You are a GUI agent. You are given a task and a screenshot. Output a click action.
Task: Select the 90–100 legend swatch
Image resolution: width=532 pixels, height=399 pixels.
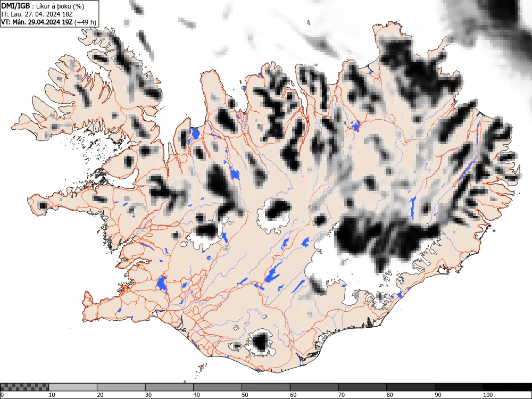pyautogui.click(x=459, y=387)
